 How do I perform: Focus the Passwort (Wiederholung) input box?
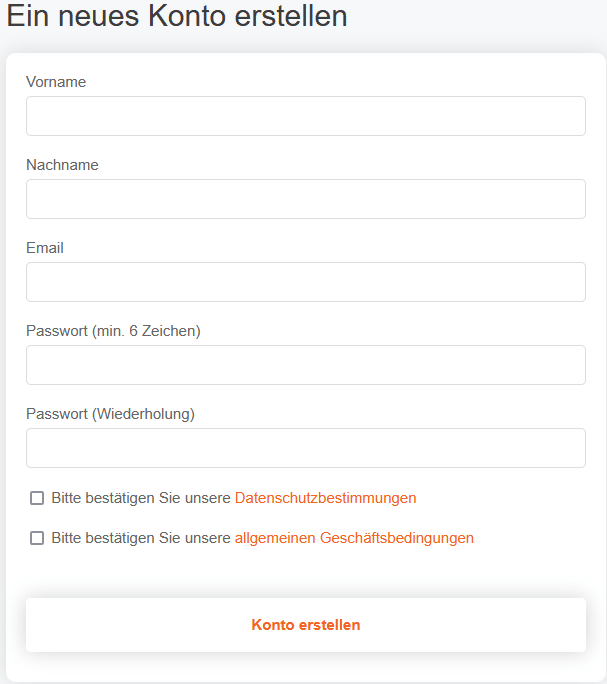pos(305,448)
